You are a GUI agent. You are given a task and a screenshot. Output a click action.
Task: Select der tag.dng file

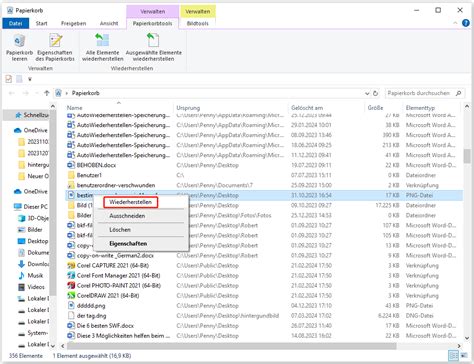coord(91,316)
